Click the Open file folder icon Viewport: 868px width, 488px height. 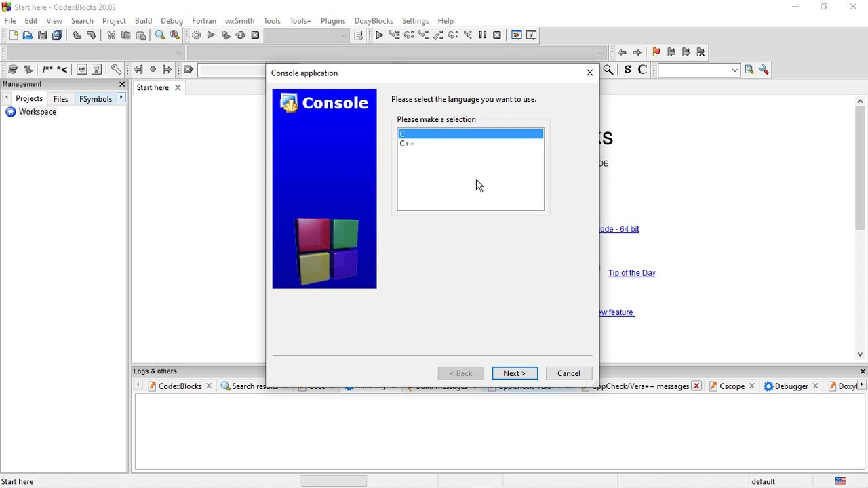(x=28, y=35)
